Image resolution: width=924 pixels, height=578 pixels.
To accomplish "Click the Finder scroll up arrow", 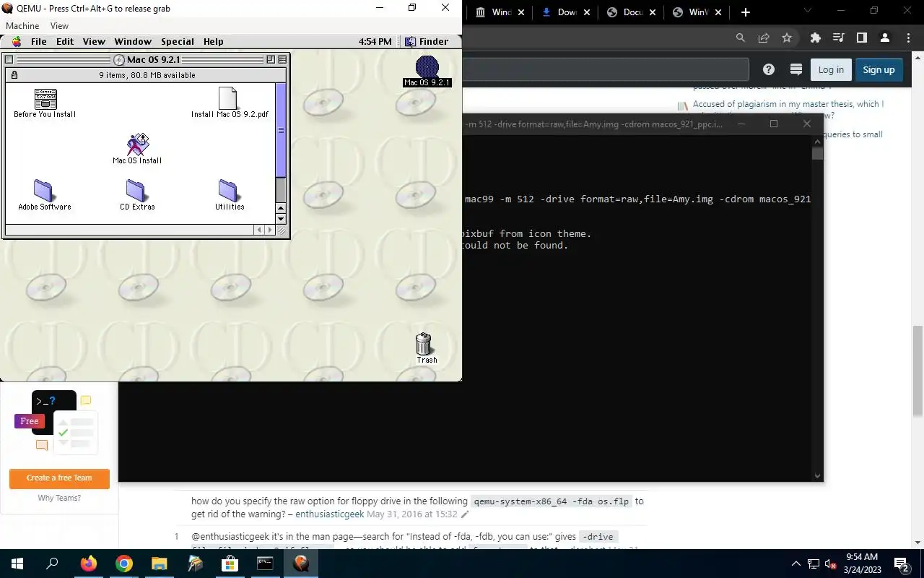I will [282, 208].
